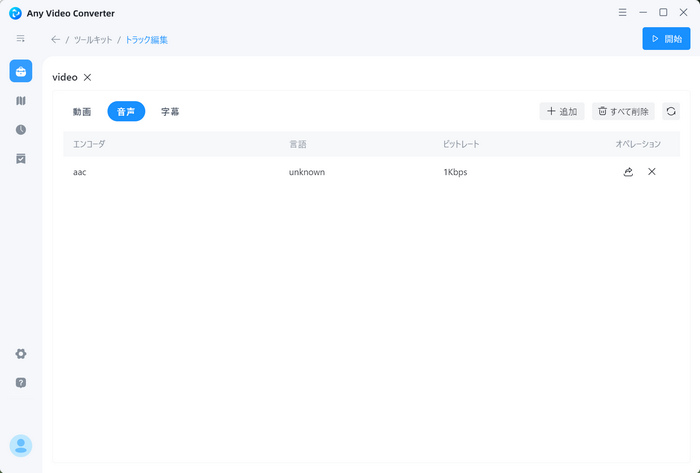This screenshot has height=473, width=700.
Task: Switch to the 字幕 tab
Action: pyautogui.click(x=170, y=112)
